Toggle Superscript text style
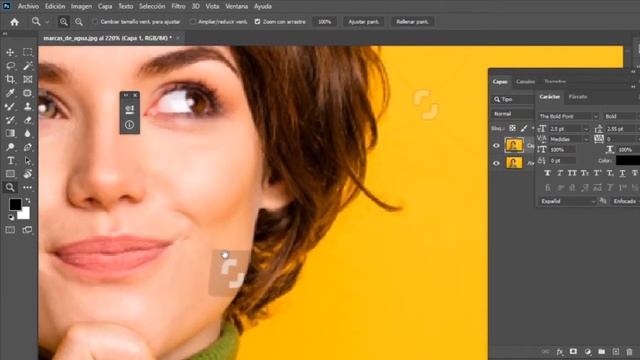Screen dimensions: 640x360 click(597, 173)
